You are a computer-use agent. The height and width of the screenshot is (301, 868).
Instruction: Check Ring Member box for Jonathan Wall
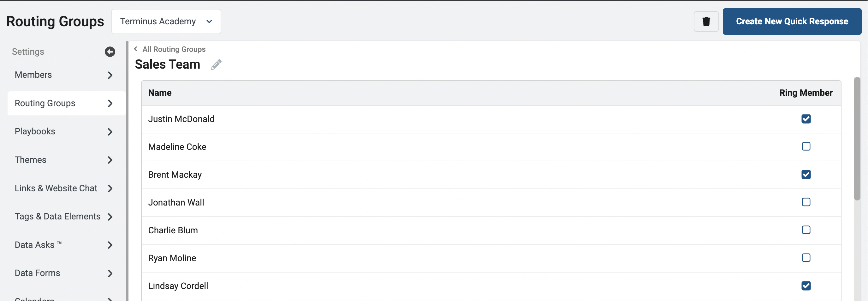[806, 202]
